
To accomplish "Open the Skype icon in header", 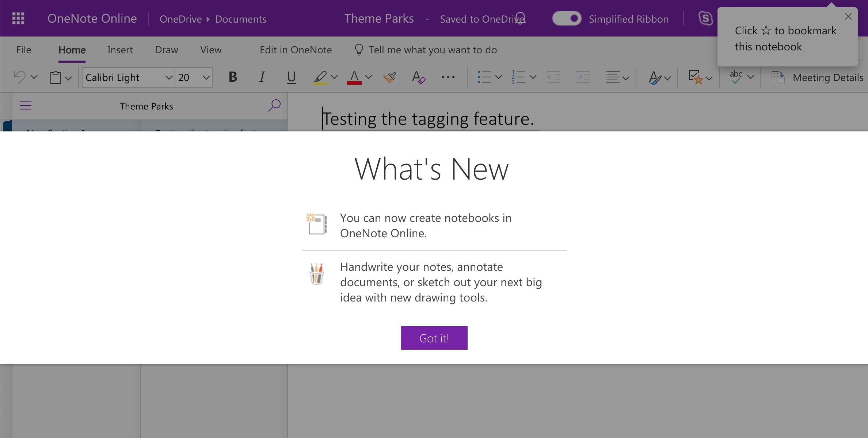I will coord(705,18).
